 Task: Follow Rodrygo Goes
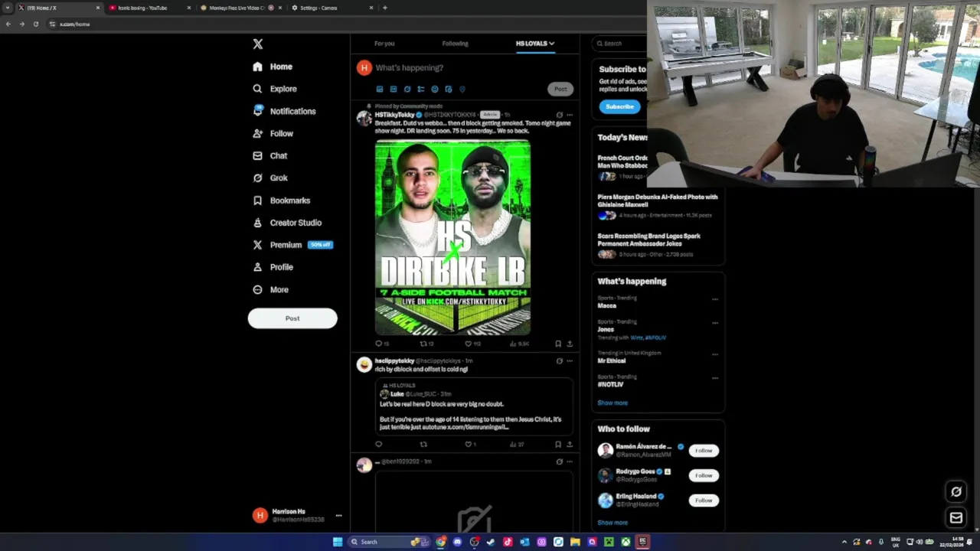click(704, 475)
